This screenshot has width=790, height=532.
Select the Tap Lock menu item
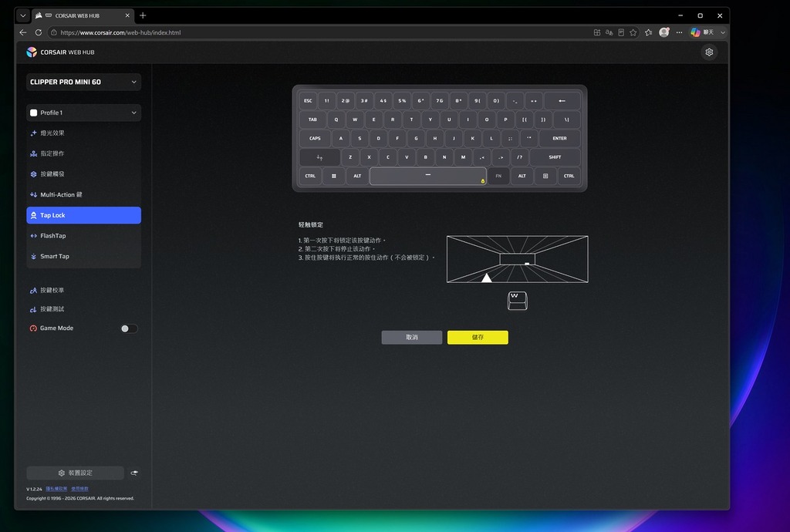pos(83,215)
